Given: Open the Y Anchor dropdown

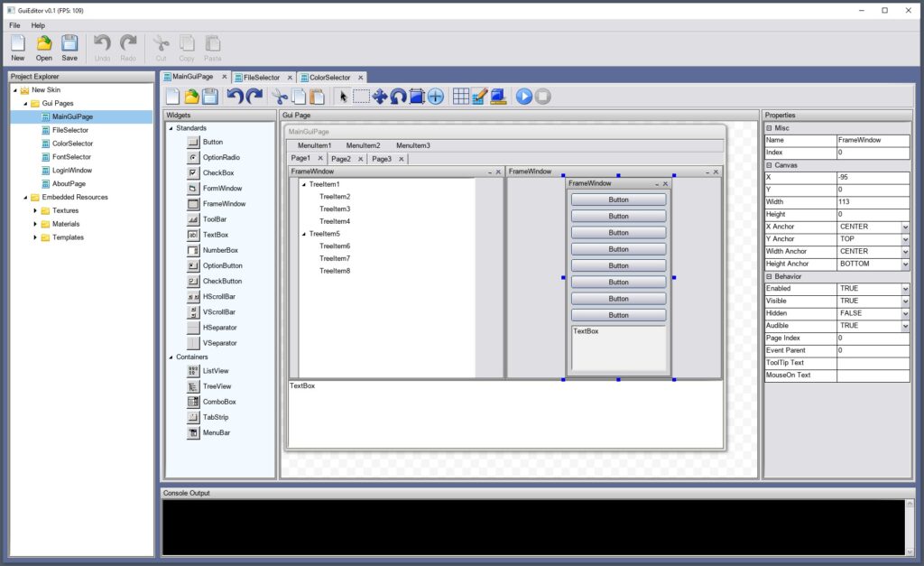Looking at the screenshot, I should point(905,239).
